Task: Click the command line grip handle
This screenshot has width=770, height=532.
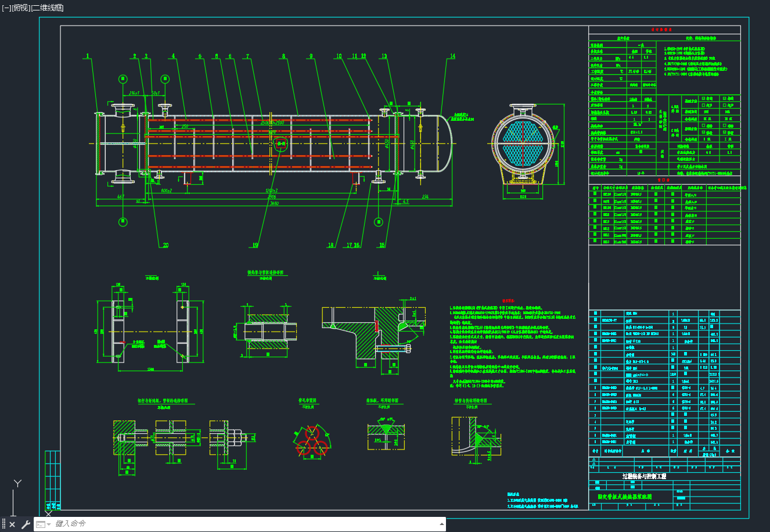Action: click(x=3, y=524)
